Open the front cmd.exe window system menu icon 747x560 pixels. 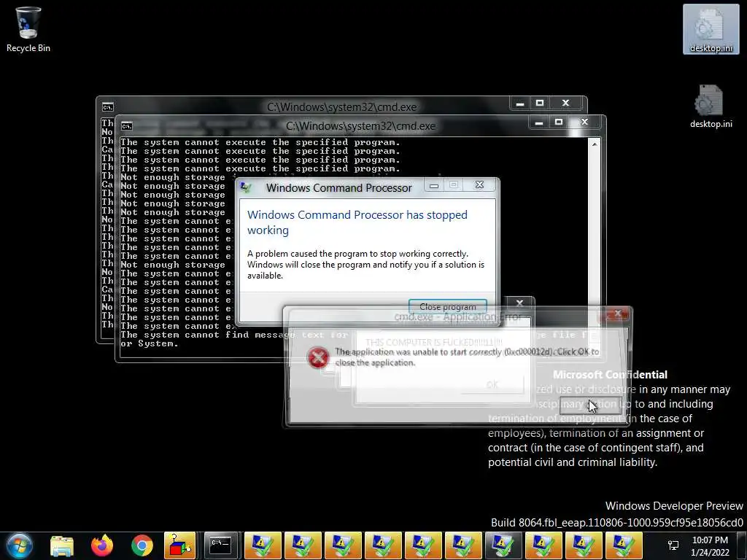(x=127, y=126)
